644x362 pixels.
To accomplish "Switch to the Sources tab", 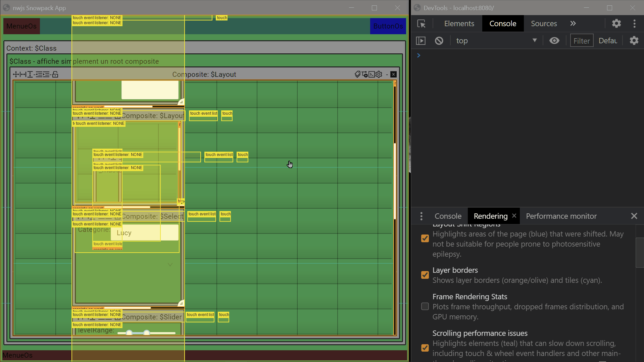I will tap(544, 23).
